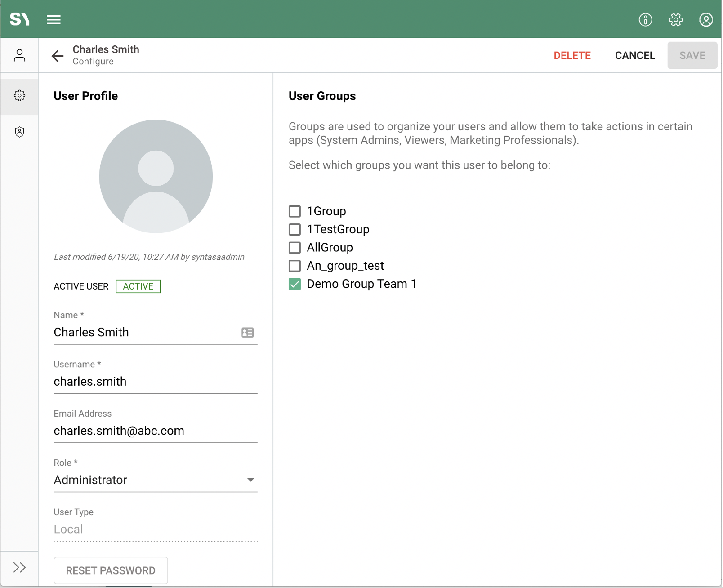This screenshot has width=723, height=588.
Task: Click the back arrow beside Charles Smith
Action: (x=58, y=56)
